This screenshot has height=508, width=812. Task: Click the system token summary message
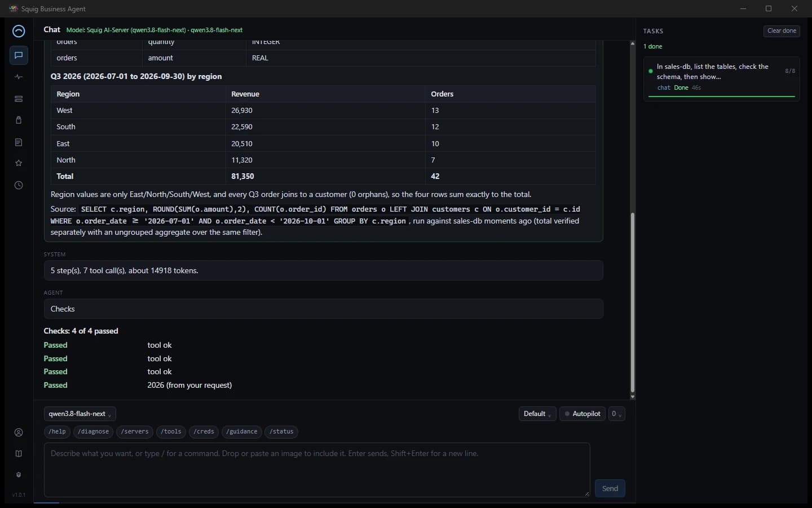[x=323, y=270]
